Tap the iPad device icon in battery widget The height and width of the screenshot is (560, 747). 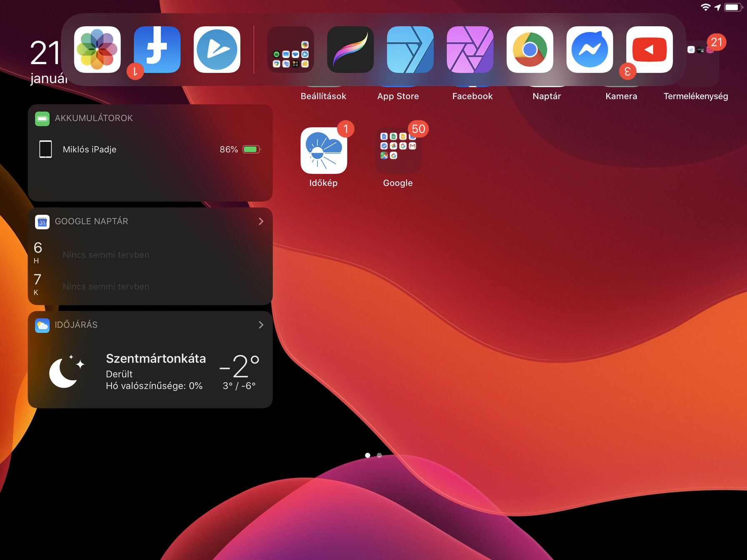pos(45,149)
